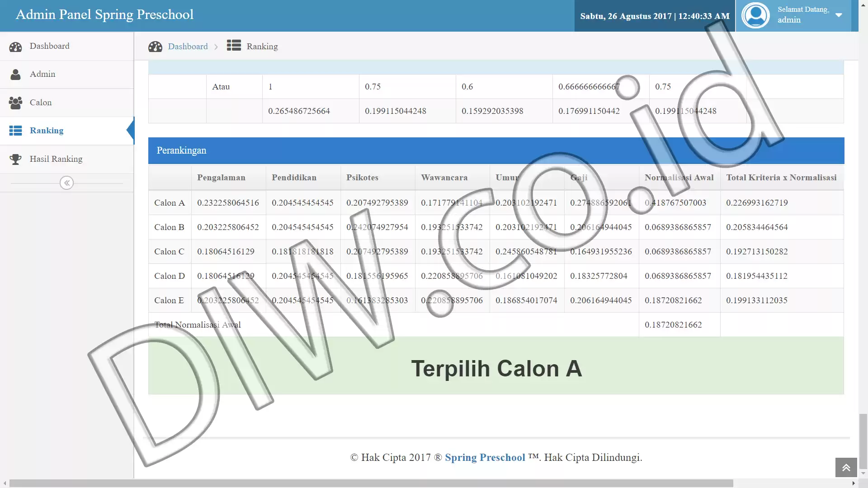Image resolution: width=868 pixels, height=488 pixels.
Task: Click the breadcrumb Ranking list icon
Action: tap(234, 46)
